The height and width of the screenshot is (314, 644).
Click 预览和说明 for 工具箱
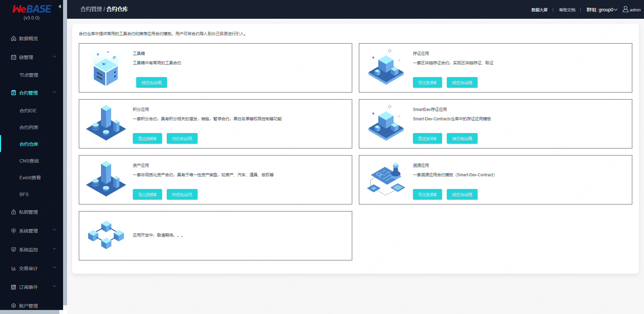(x=152, y=82)
